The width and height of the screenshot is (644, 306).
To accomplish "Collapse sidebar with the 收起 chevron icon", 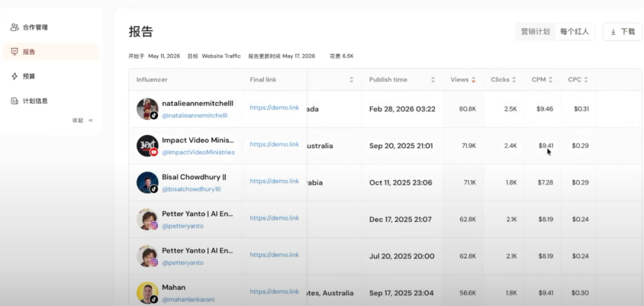I will point(91,120).
